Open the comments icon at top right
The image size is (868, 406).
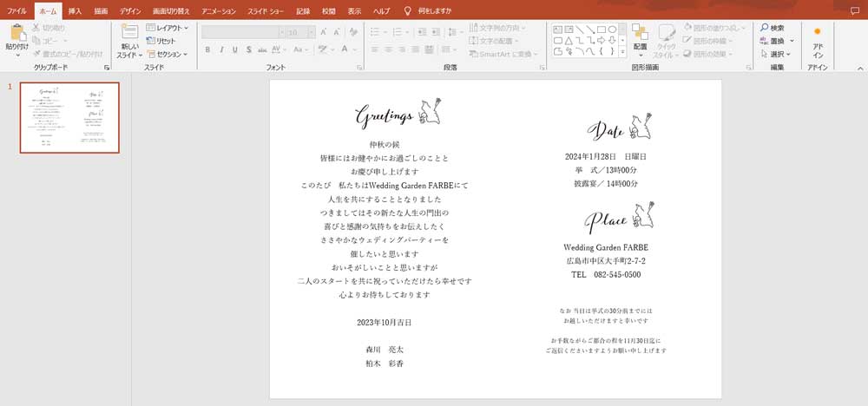click(x=854, y=9)
